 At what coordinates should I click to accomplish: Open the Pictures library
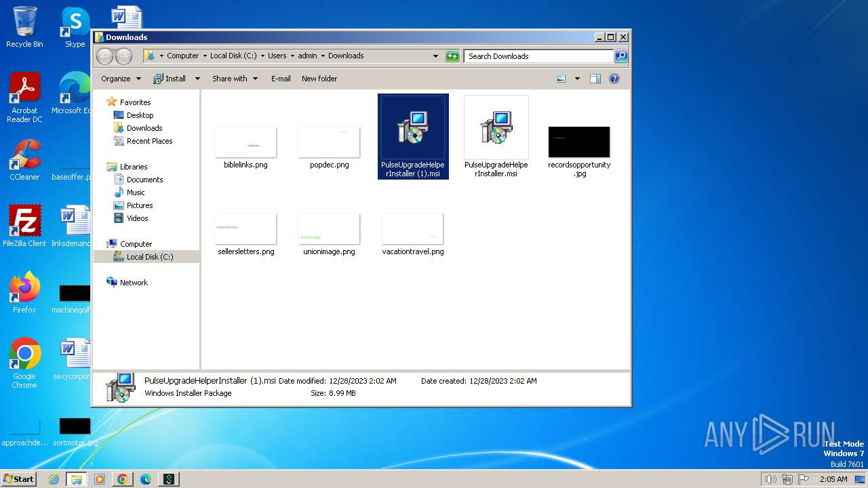tap(140, 205)
